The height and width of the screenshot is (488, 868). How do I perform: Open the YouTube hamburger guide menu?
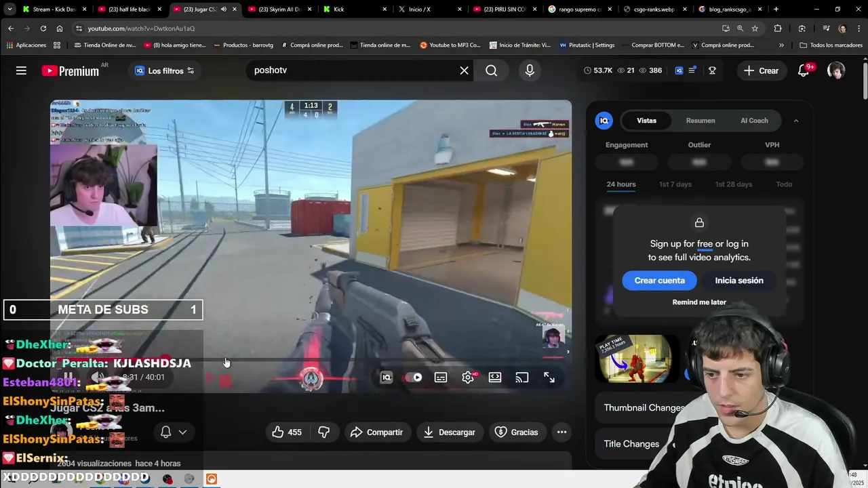(21, 70)
